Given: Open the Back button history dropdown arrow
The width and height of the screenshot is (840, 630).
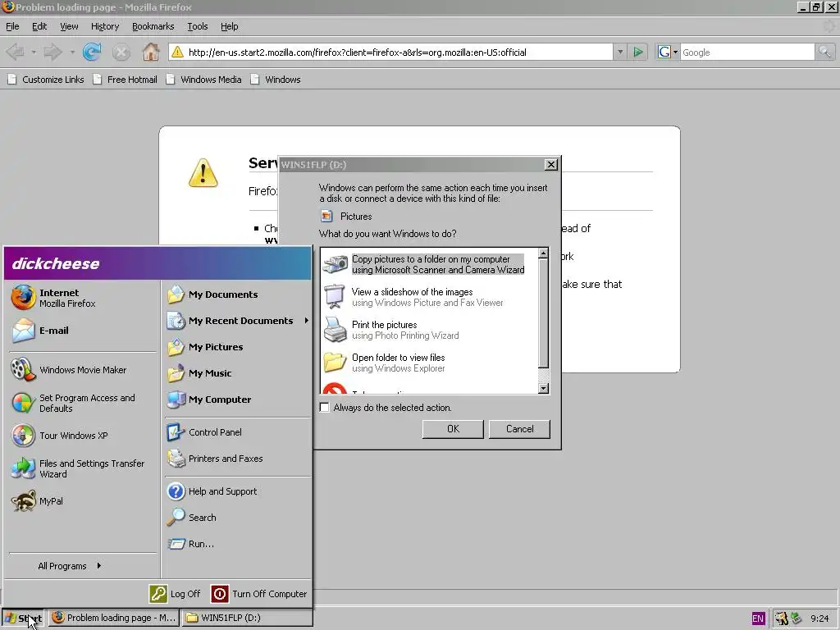Looking at the screenshot, I should click(x=33, y=52).
